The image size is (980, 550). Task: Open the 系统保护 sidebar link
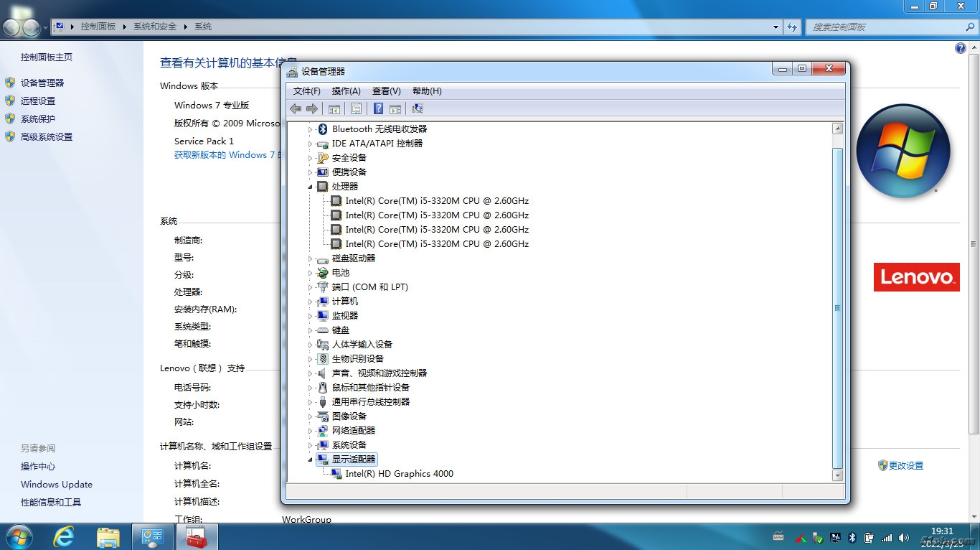click(38, 119)
